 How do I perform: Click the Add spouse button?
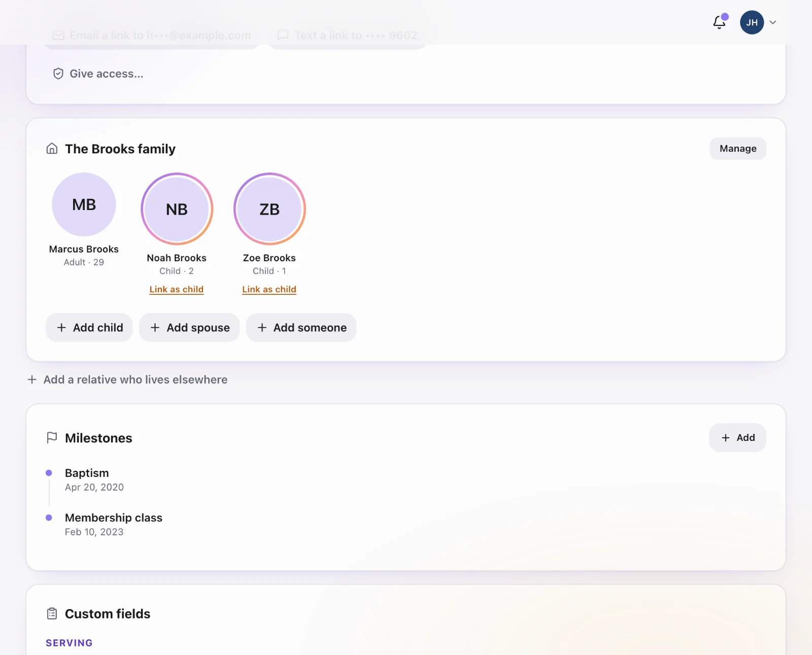coord(189,328)
